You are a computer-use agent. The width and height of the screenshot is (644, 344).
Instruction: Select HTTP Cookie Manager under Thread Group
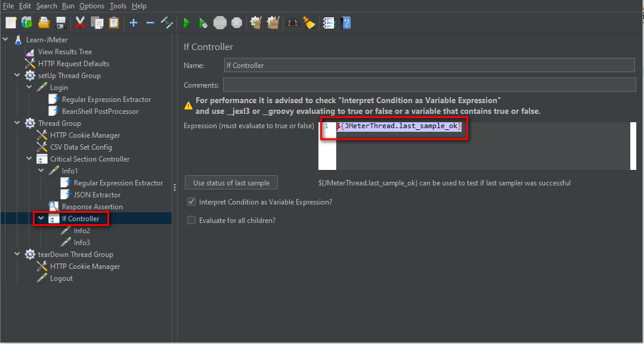click(x=85, y=135)
